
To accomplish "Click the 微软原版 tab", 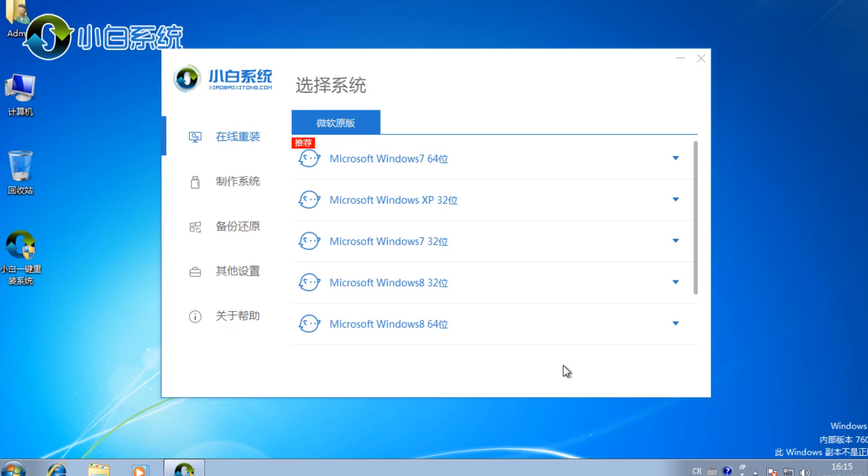I will pyautogui.click(x=336, y=123).
